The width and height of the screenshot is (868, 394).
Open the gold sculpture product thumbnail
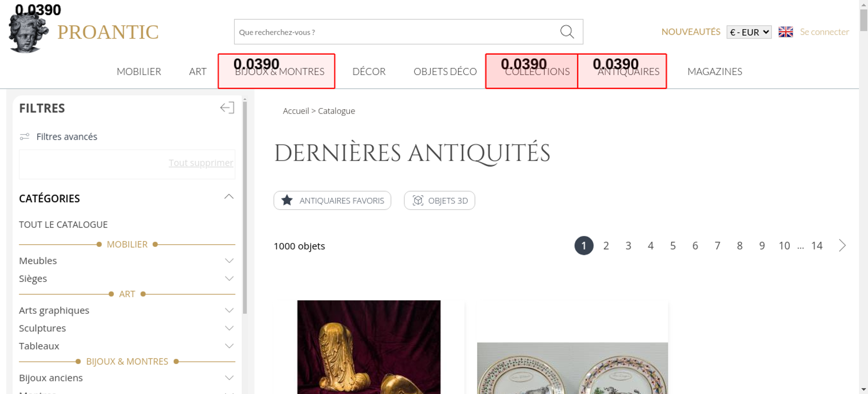[x=368, y=347]
